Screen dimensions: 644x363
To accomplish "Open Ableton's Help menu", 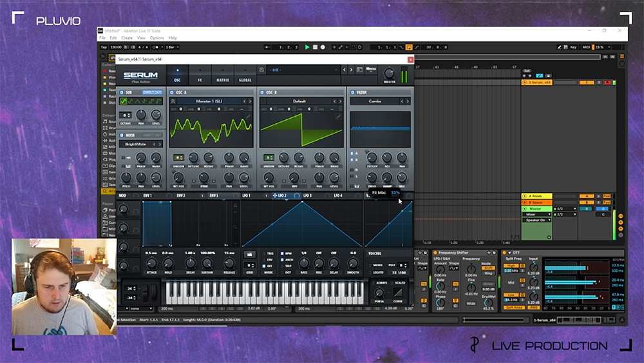I will 173,38.
